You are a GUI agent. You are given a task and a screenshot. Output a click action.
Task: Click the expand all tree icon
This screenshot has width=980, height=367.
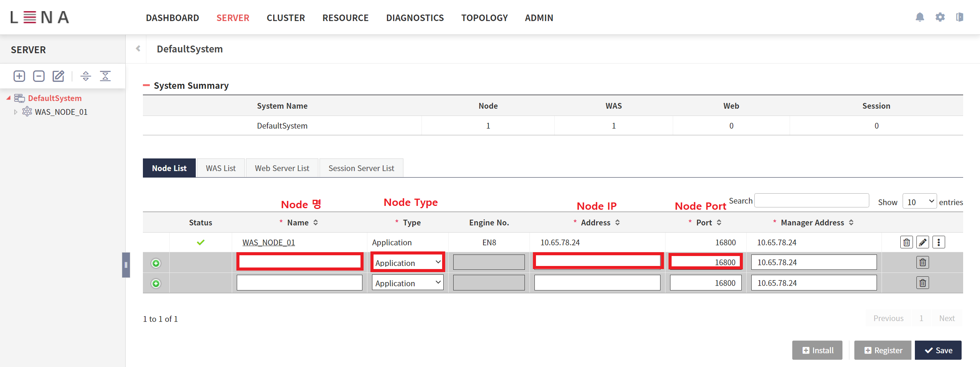85,76
